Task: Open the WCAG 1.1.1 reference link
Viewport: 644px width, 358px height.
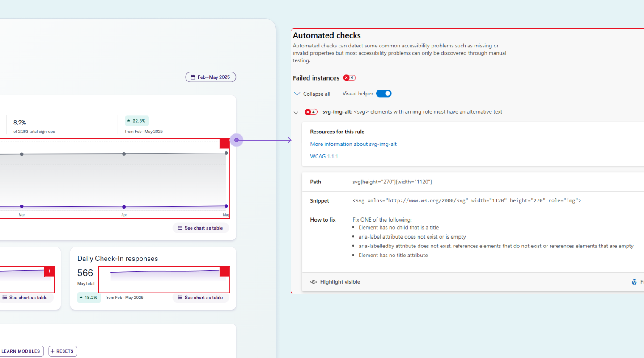Action: 324,156
